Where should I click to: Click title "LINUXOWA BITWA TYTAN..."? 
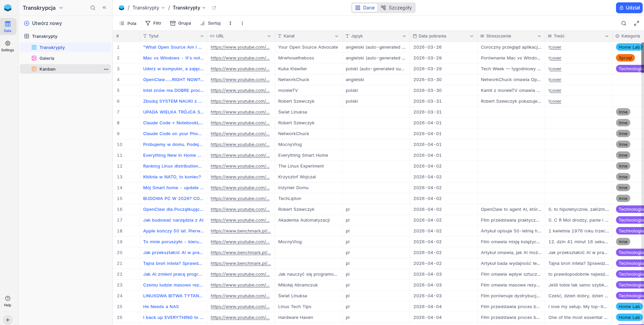coord(173,296)
